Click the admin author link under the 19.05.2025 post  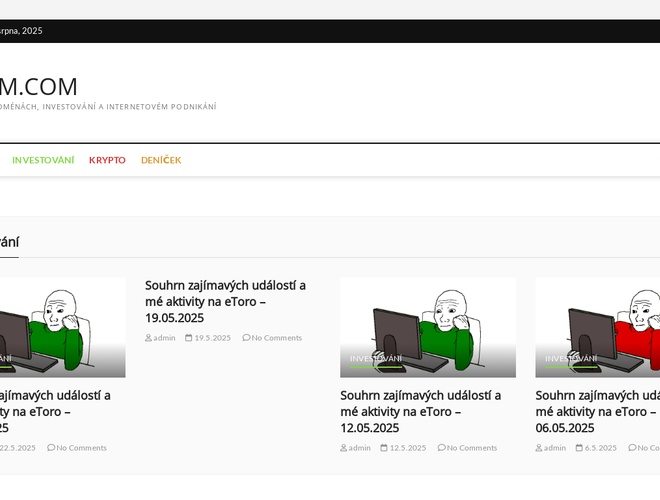click(x=164, y=338)
